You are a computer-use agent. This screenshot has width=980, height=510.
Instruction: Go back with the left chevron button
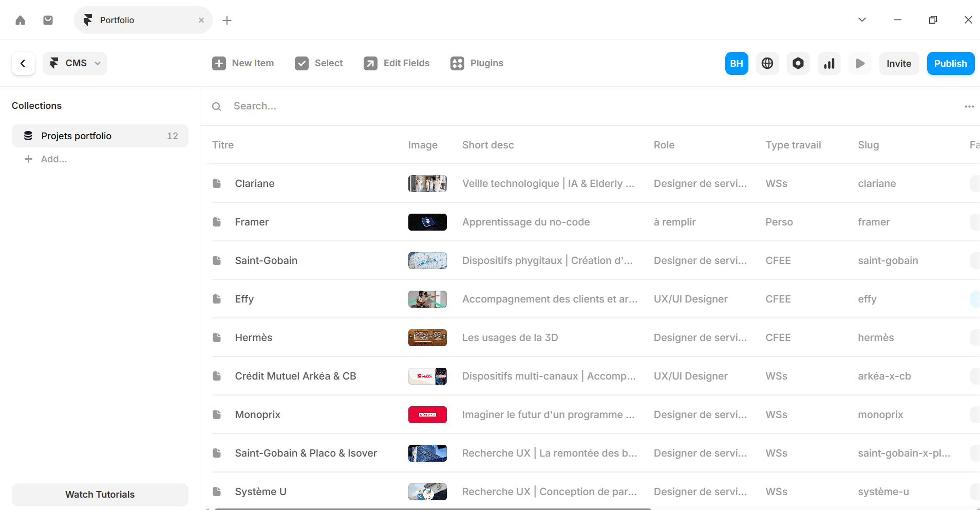pyautogui.click(x=23, y=63)
